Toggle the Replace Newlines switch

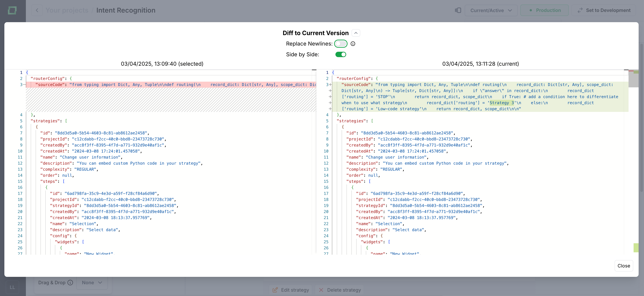pyautogui.click(x=340, y=44)
